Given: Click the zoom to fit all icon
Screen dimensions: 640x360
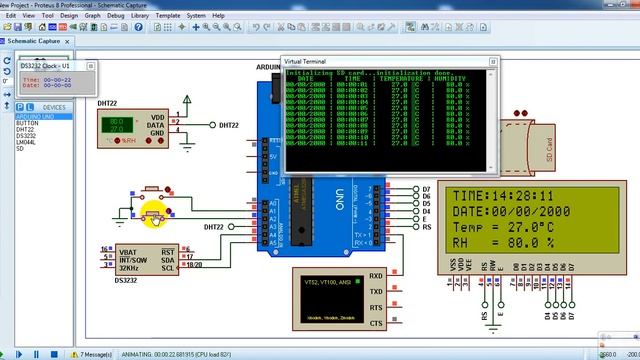Looking at the screenshot, I should tap(227, 27).
